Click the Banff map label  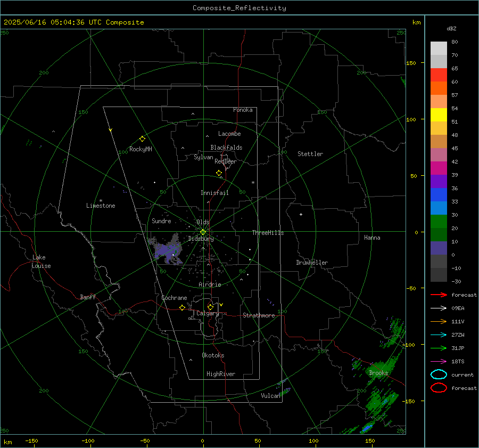point(88,297)
